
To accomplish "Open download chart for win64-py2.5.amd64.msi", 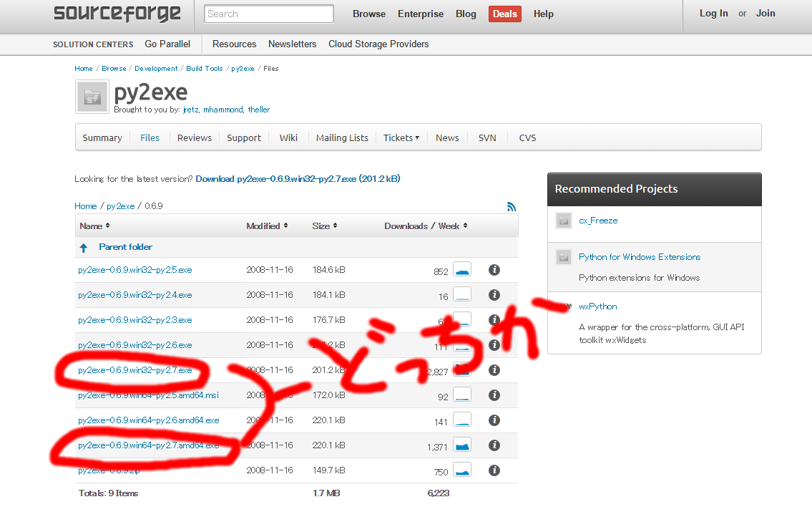I will click(x=462, y=395).
